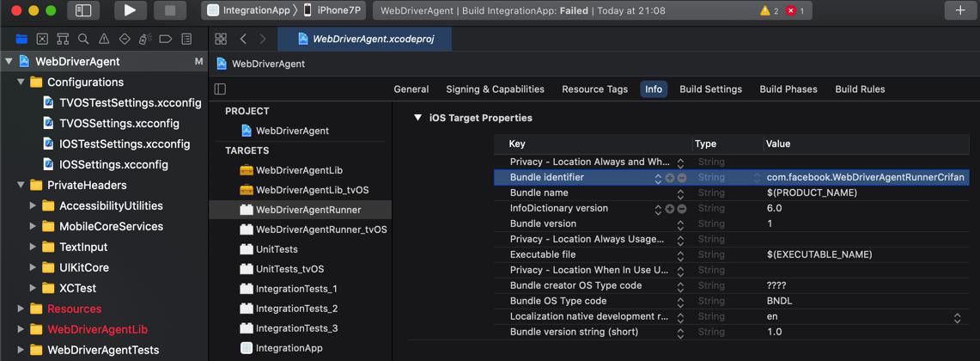980x361 pixels.
Task: Open the key picker for Bundle name
Action: (x=680, y=193)
